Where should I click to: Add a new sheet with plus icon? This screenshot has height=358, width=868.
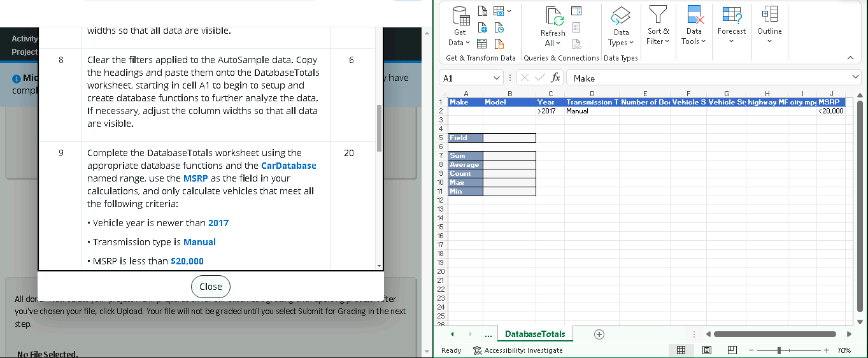[598, 334]
